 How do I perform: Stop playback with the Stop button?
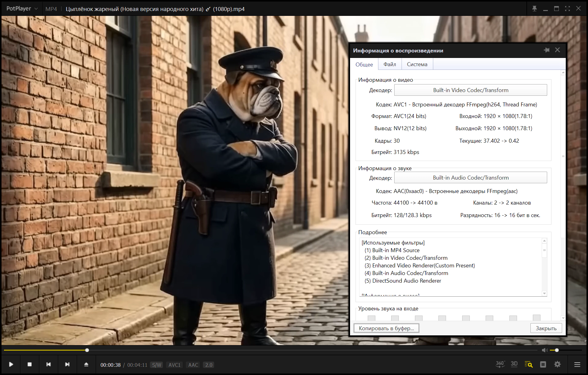pyautogui.click(x=30, y=364)
